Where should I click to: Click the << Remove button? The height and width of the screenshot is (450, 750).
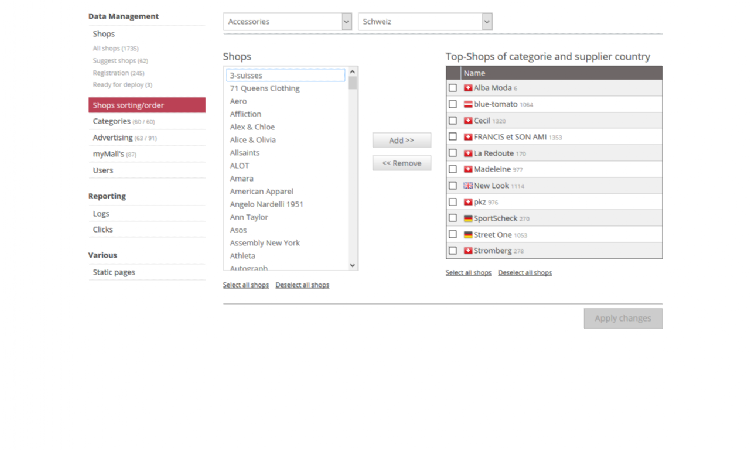(x=401, y=163)
